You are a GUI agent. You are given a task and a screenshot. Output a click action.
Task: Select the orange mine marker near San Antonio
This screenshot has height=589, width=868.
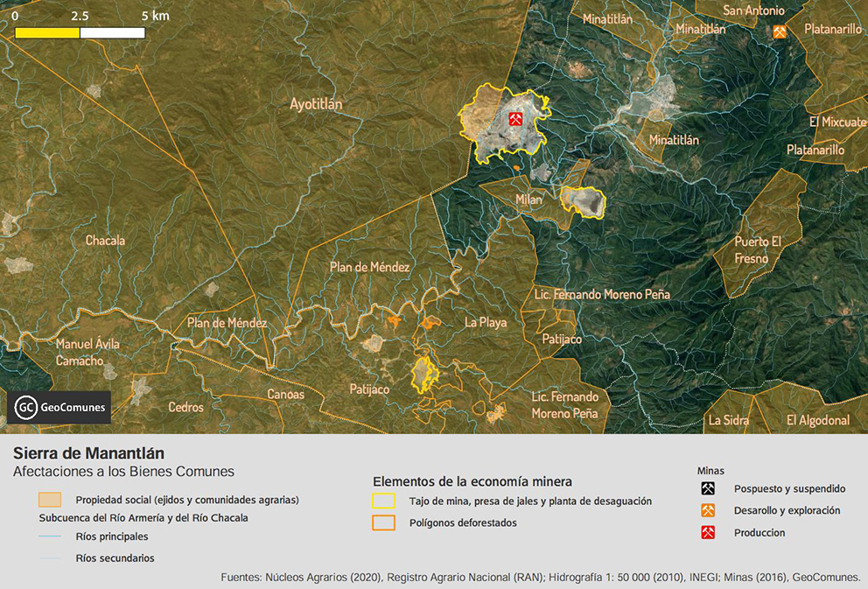[780, 32]
